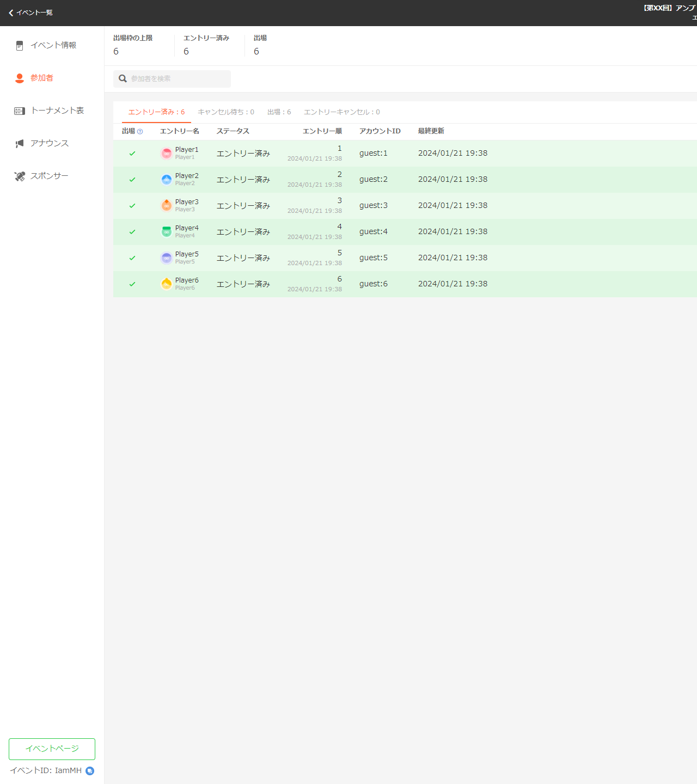
Task: Click Player4's エントリー済み status
Action: (x=243, y=232)
